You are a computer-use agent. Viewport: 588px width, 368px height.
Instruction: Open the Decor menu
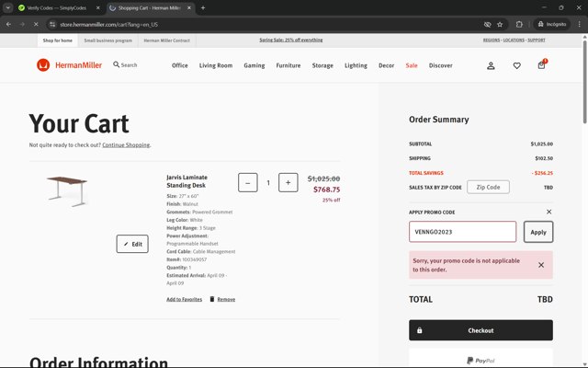tap(386, 65)
